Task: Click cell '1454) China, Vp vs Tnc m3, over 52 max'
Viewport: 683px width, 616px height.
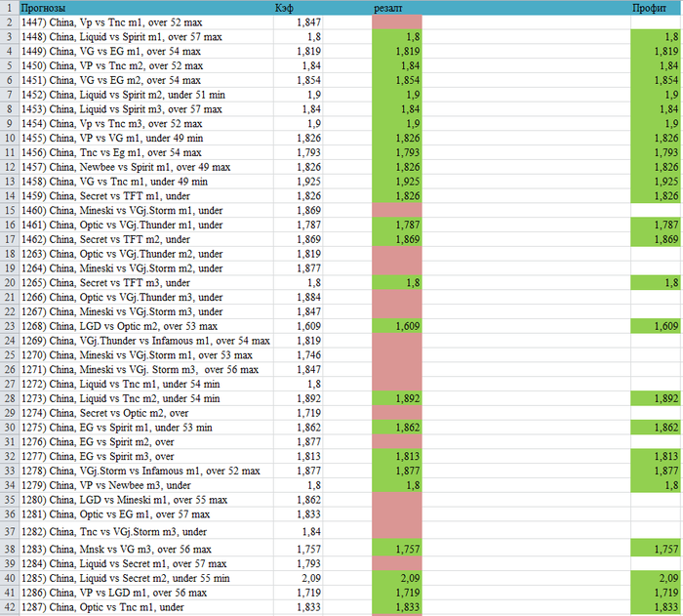Action: pyautogui.click(x=146, y=123)
